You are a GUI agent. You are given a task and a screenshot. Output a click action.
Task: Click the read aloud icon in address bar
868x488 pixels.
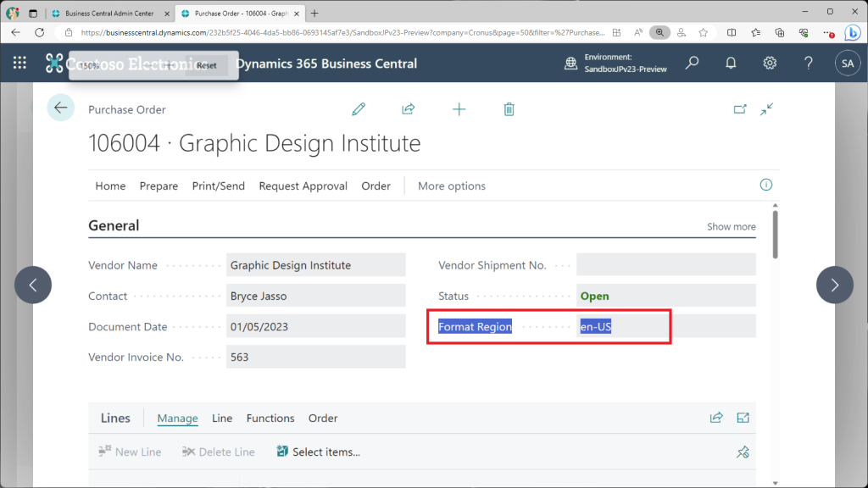pos(638,33)
